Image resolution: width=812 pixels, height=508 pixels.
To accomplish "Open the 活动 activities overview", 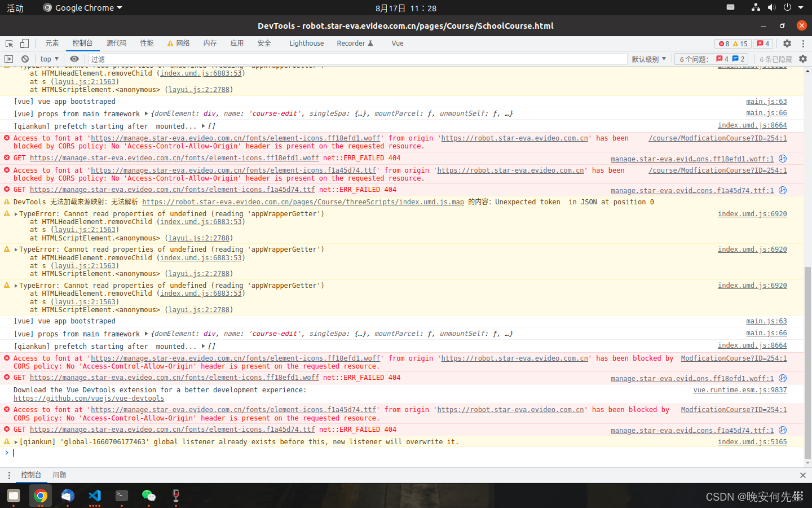I will (15, 8).
